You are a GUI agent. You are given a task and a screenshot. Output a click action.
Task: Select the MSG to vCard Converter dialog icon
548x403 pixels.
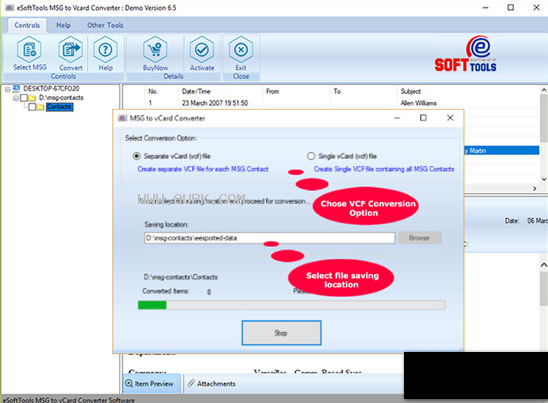coord(122,118)
